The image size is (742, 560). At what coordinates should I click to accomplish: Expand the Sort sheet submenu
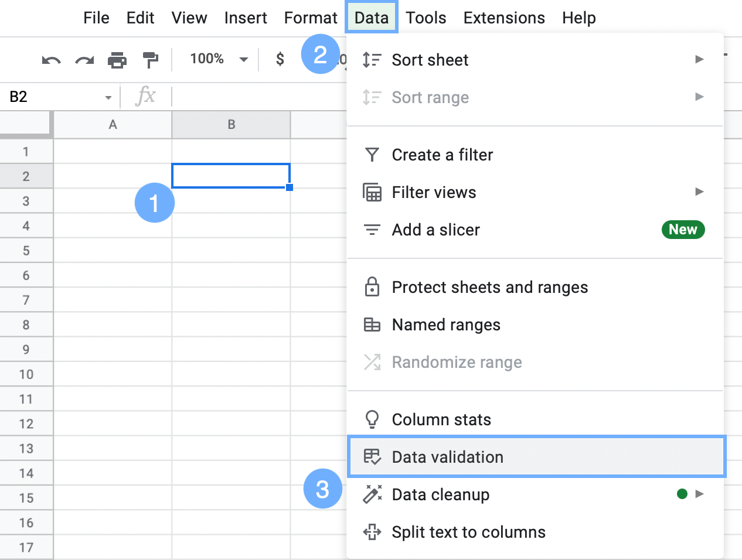[699, 59]
